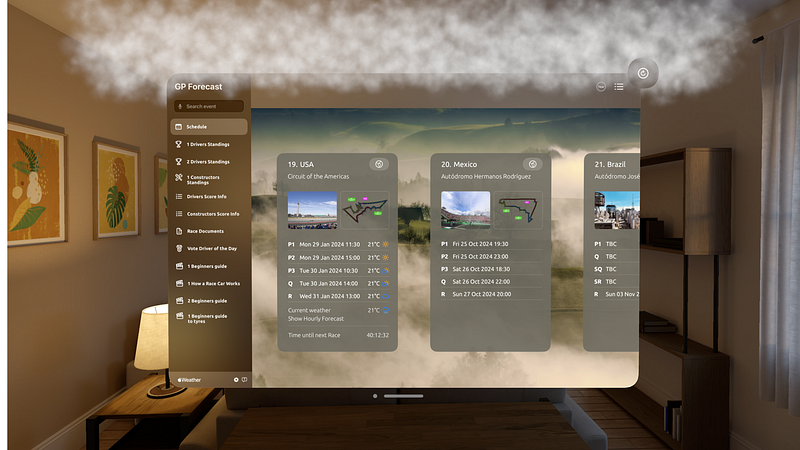Click USA qualifying row Tue 30 Jan 2024 14:00
The width and height of the screenshot is (800, 450).
point(338,283)
